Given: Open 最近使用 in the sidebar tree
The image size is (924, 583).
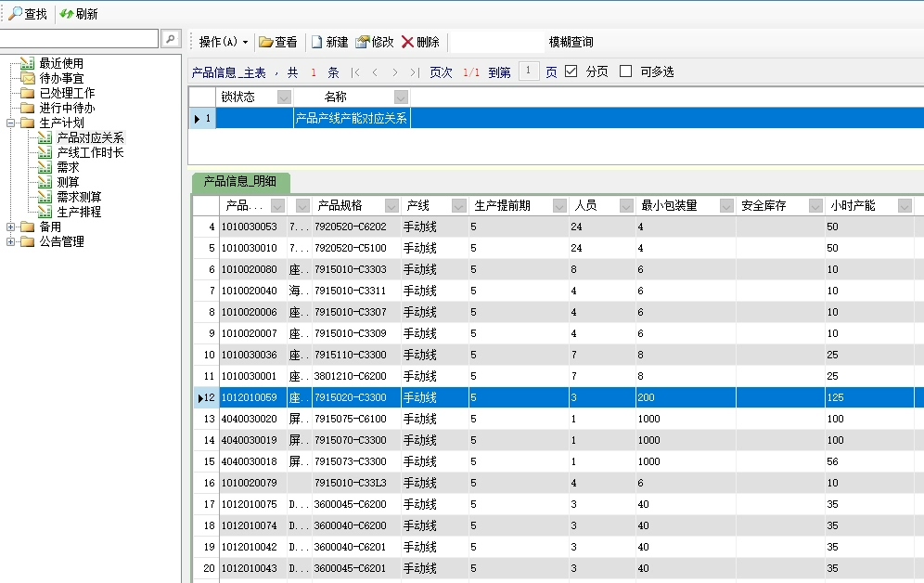Looking at the screenshot, I should [61, 63].
